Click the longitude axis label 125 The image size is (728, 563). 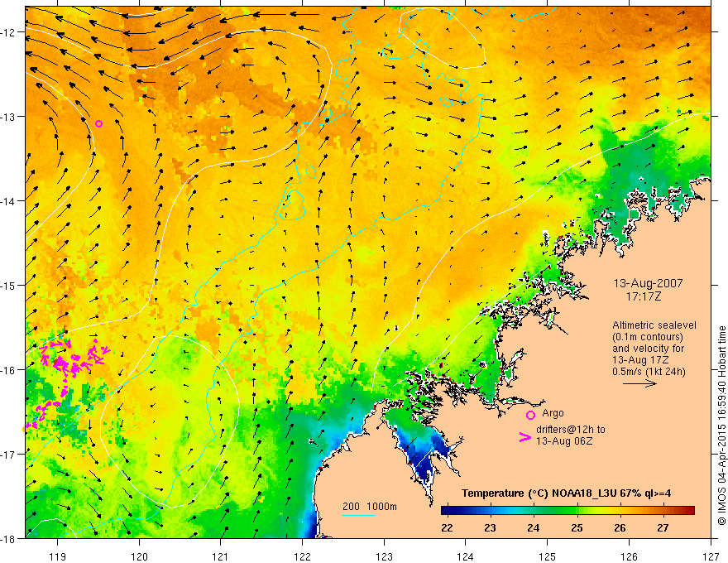(x=548, y=556)
